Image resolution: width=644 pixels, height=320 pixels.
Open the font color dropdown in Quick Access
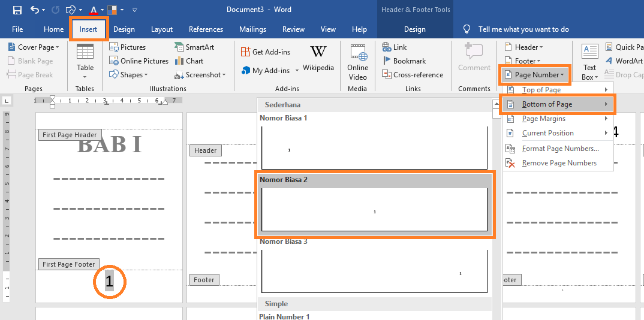[102, 10]
